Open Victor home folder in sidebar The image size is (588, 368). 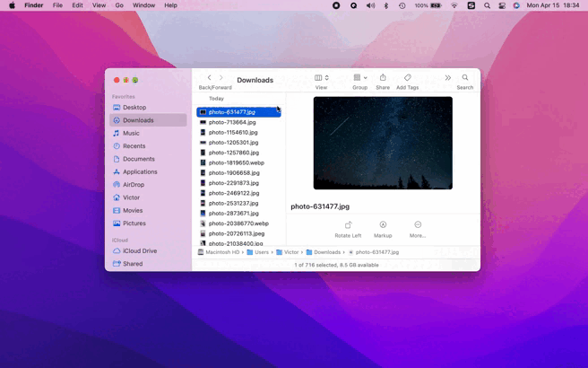click(x=148, y=197)
